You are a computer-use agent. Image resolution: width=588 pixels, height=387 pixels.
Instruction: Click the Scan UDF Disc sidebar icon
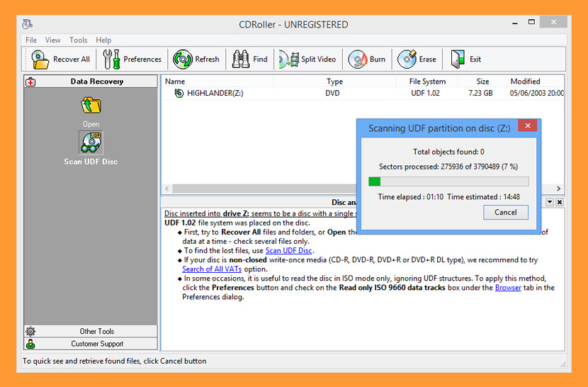pyautogui.click(x=91, y=142)
